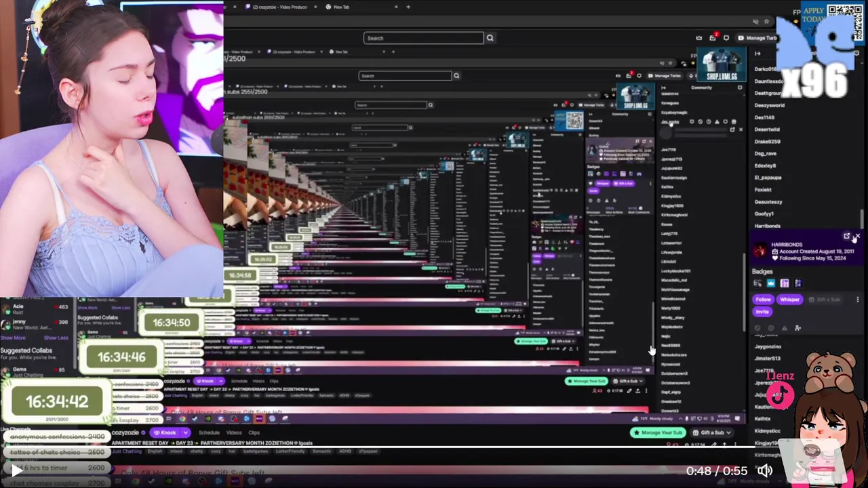Select El_papaupa in the viewer list
Screen dimensions: 868x488
[768, 178]
